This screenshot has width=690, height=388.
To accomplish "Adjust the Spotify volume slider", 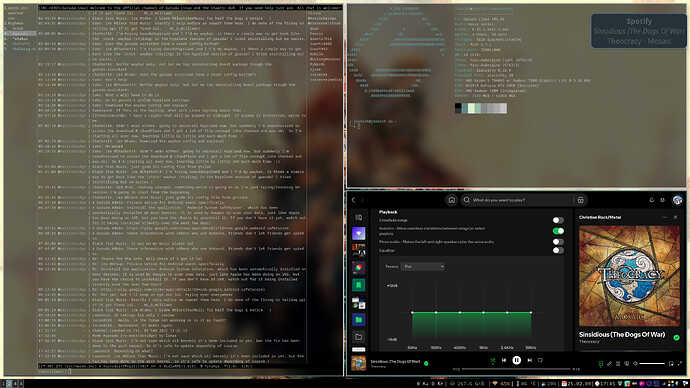I will click(x=652, y=364).
